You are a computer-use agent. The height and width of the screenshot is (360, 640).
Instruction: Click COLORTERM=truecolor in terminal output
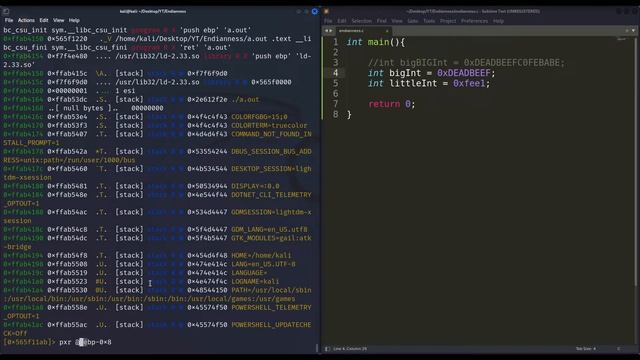(269, 125)
